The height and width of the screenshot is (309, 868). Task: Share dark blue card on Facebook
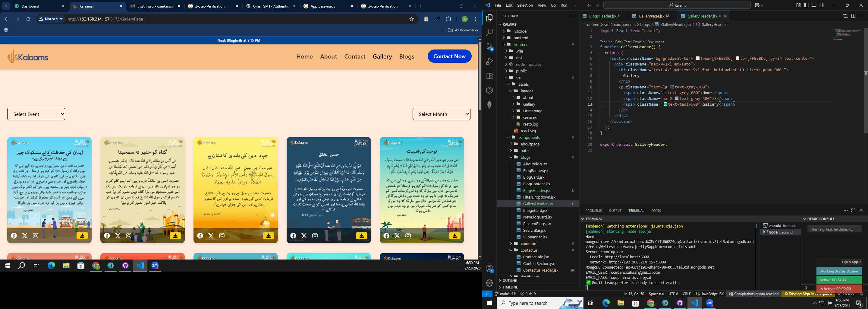tap(293, 236)
